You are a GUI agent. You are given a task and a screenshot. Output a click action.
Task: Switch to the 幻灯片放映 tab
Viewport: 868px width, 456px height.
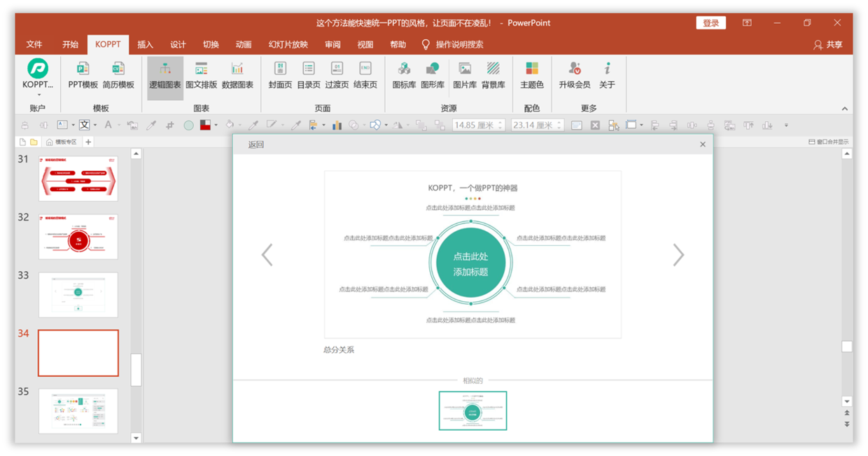[288, 44]
